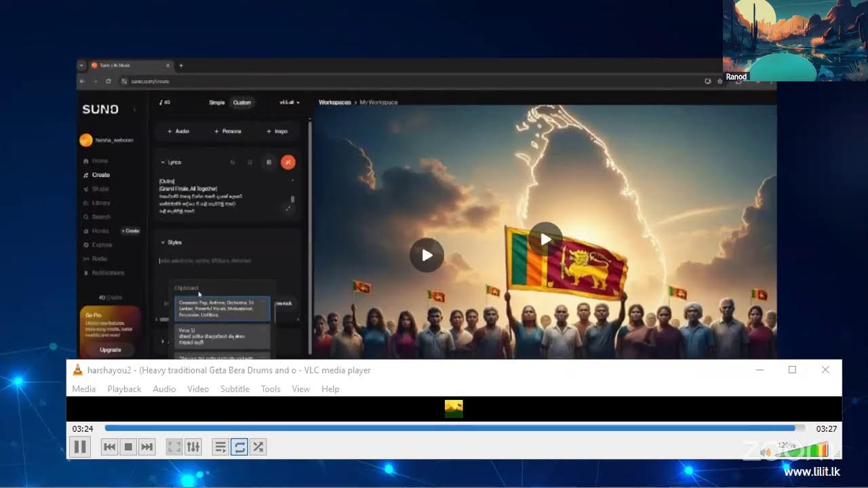The height and width of the screenshot is (488, 868).
Task: Open the browser tab search dropdown
Action: tap(81, 66)
